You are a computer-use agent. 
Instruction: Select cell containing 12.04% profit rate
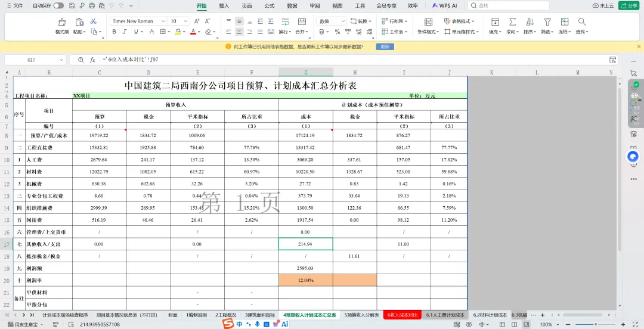point(305,281)
